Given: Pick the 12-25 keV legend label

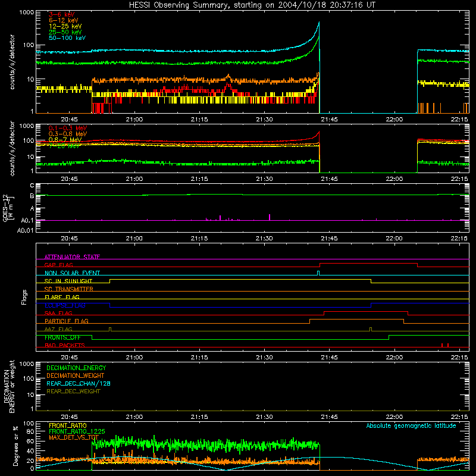Looking at the screenshot, I should 65,26.
